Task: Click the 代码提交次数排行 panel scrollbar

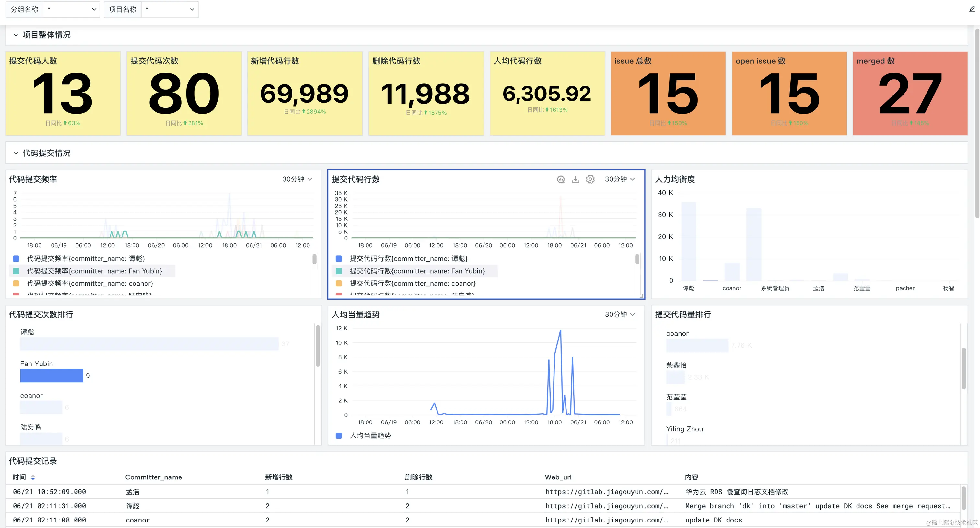Action: [x=318, y=346]
